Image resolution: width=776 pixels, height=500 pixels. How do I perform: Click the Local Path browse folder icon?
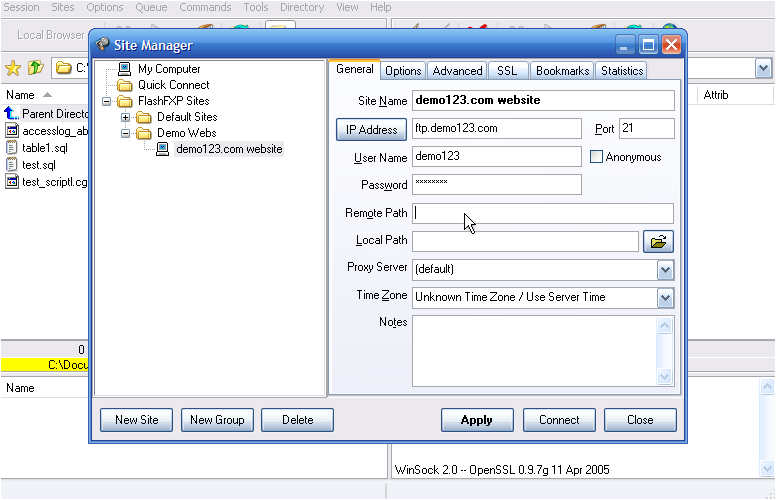[x=659, y=241]
